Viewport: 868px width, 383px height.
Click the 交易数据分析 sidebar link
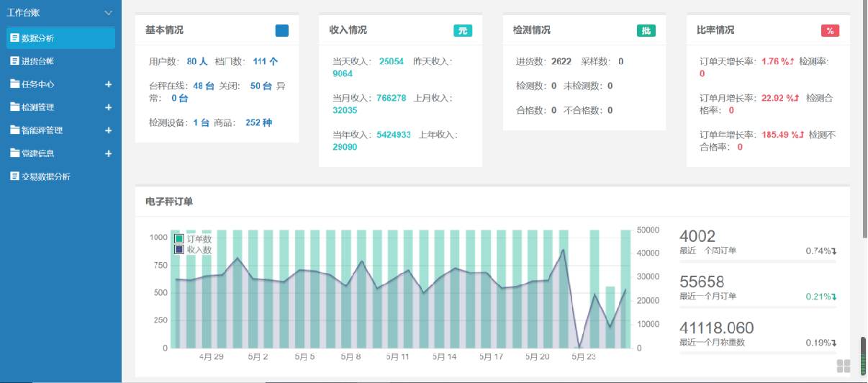coord(45,176)
